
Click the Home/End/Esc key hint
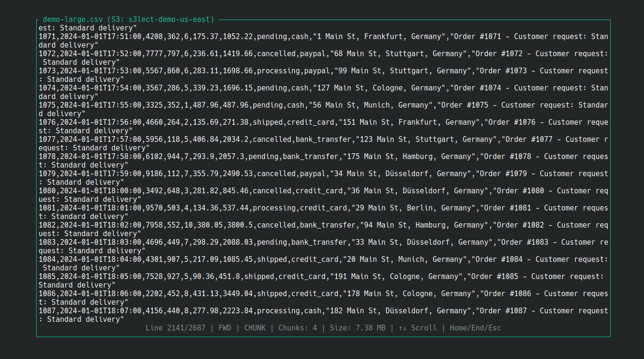475,328
